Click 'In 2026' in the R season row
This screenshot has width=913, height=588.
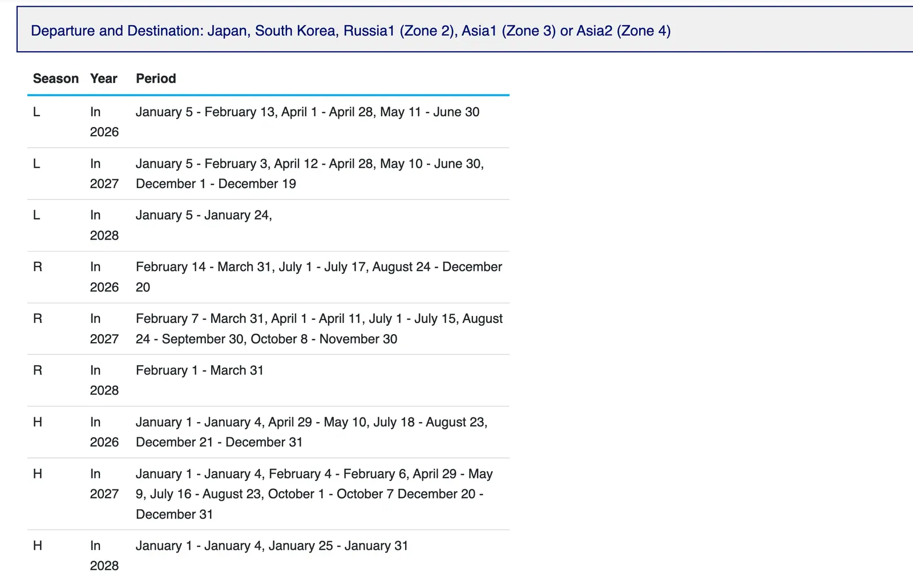104,277
